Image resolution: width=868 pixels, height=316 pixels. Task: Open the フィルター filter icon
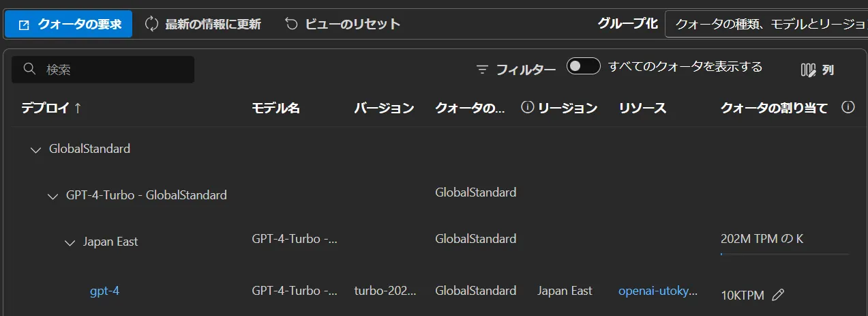pyautogui.click(x=483, y=70)
